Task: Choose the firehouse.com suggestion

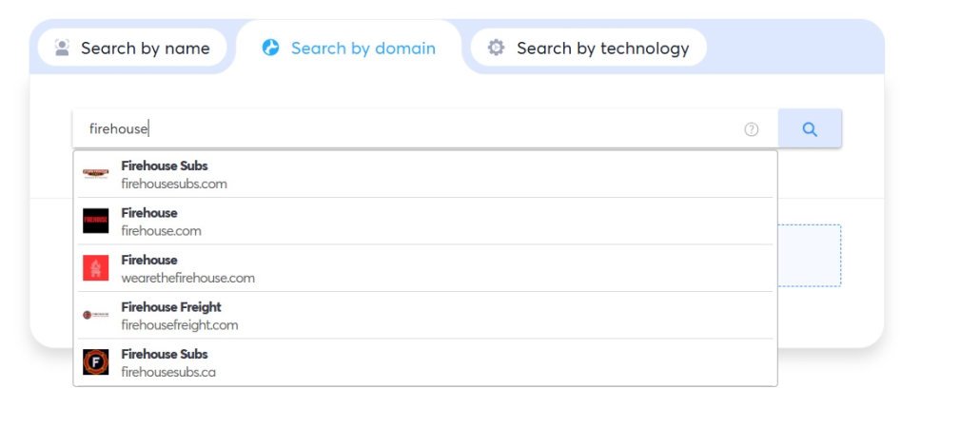Action: coord(425,222)
